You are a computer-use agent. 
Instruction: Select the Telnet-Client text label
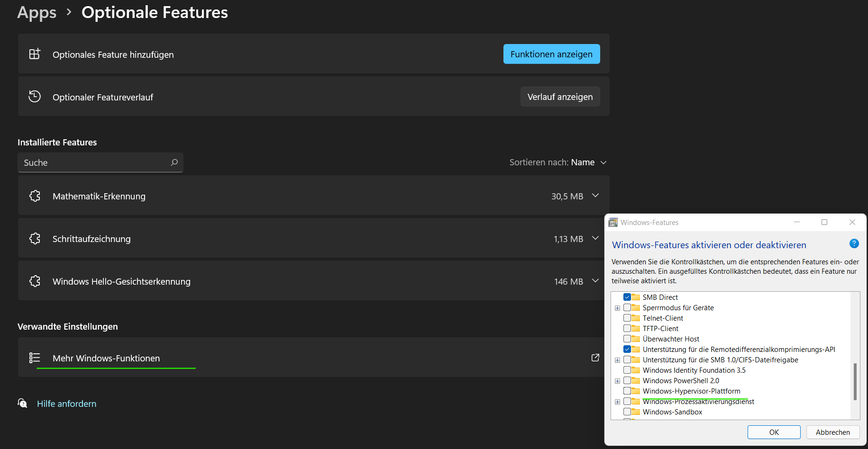pos(663,318)
